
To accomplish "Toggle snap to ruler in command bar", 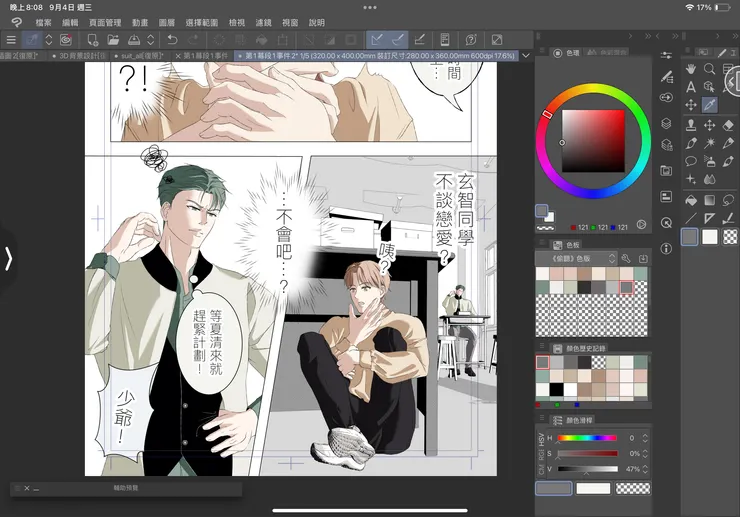I will click(x=378, y=39).
